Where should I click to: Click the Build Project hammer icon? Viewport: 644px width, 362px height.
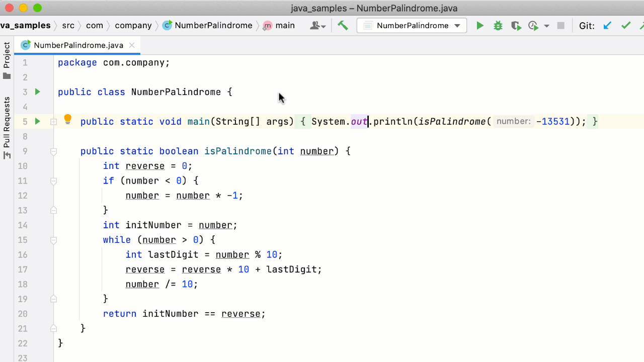pyautogui.click(x=343, y=26)
